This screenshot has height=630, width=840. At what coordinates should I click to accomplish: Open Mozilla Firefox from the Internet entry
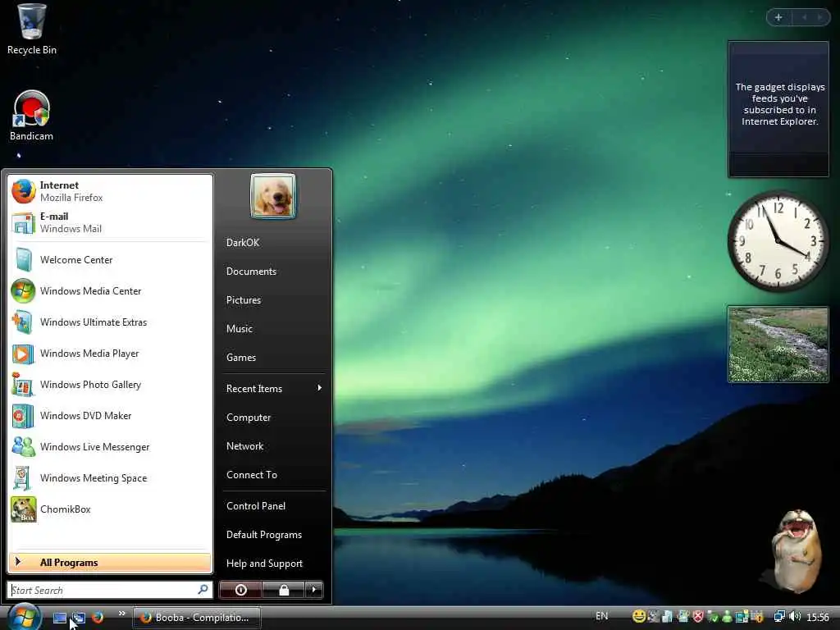click(110, 191)
